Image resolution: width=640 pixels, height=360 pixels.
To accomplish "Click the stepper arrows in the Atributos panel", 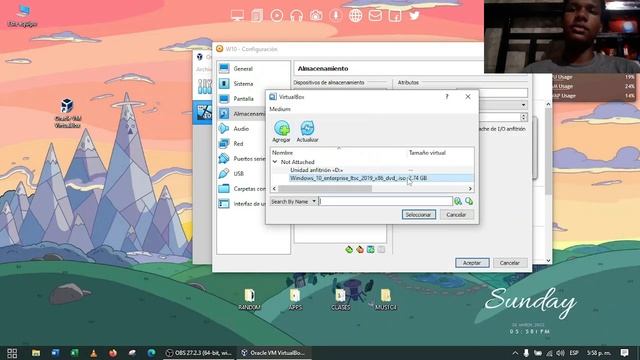I will [524, 117].
